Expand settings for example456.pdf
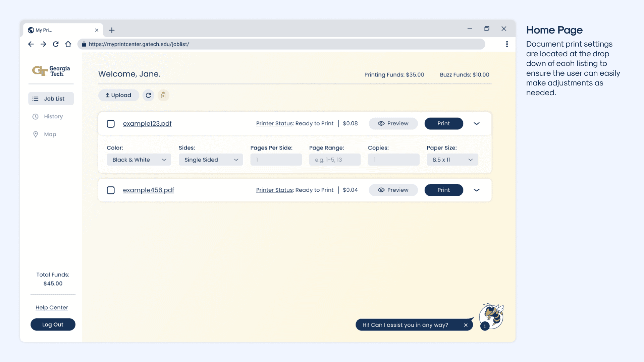This screenshot has height=362, width=644. 476,190
